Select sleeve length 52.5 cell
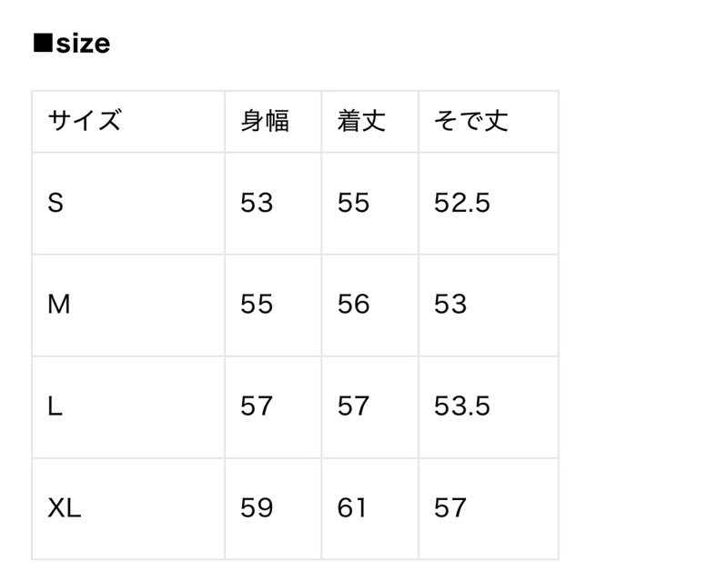The width and height of the screenshot is (728, 581). tap(462, 203)
